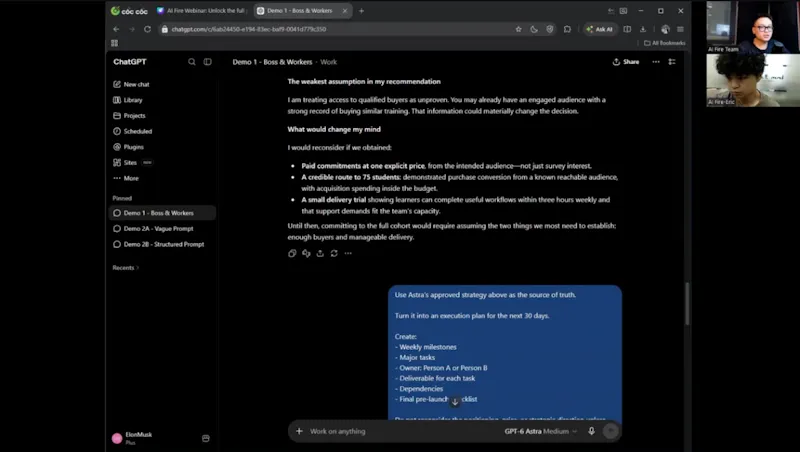The height and width of the screenshot is (452, 800).
Task: Open the apps grid icon in bookmarks bar
Action: (115, 43)
